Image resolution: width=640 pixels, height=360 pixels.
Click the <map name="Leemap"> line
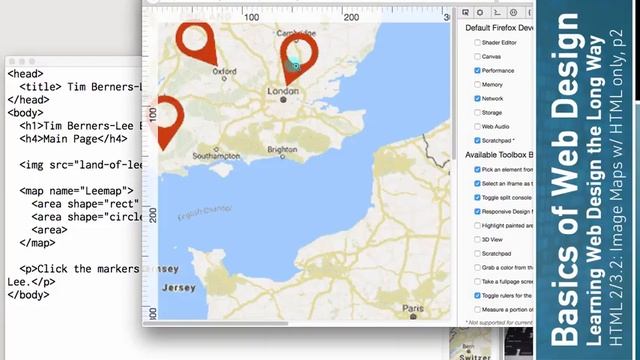tap(76, 191)
